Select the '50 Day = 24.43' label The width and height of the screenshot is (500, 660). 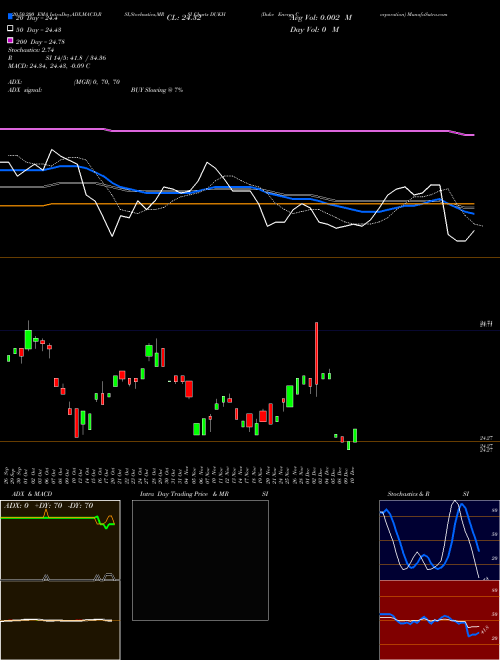[x=38, y=30]
